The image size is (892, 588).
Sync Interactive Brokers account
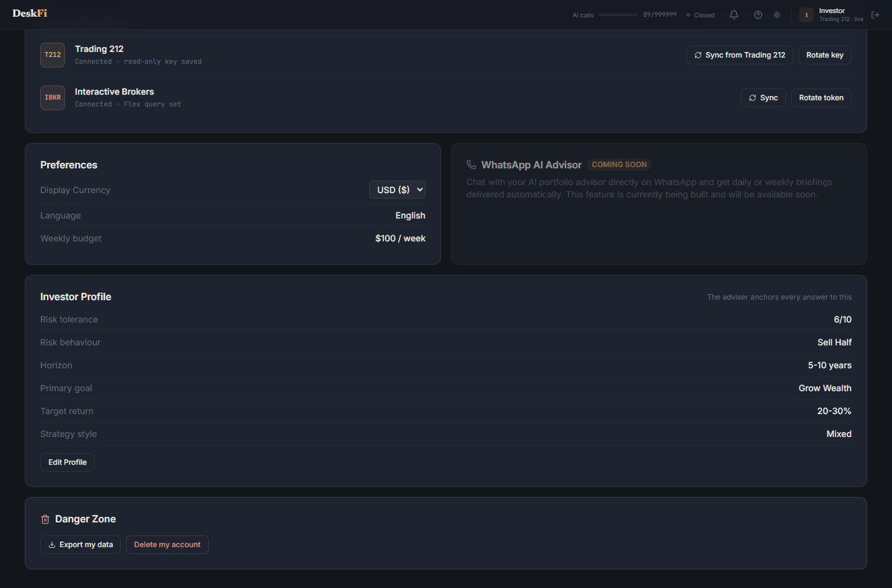click(763, 98)
